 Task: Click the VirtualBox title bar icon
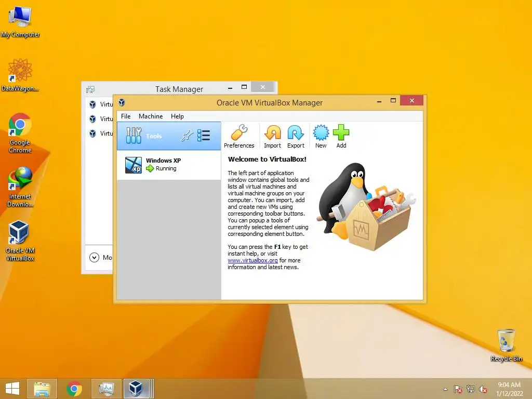click(122, 102)
